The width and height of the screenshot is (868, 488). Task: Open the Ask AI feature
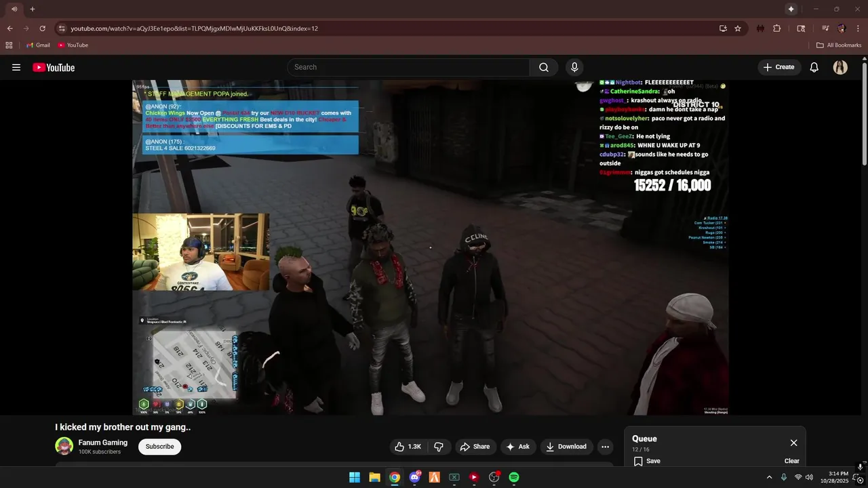click(x=517, y=447)
